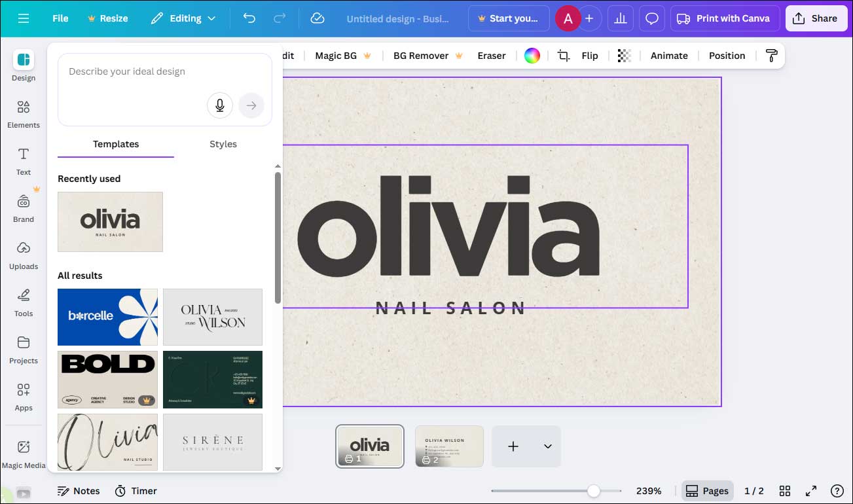Open the rainbow color picker in the toolbar
Image resolution: width=853 pixels, height=504 pixels.
pos(532,56)
